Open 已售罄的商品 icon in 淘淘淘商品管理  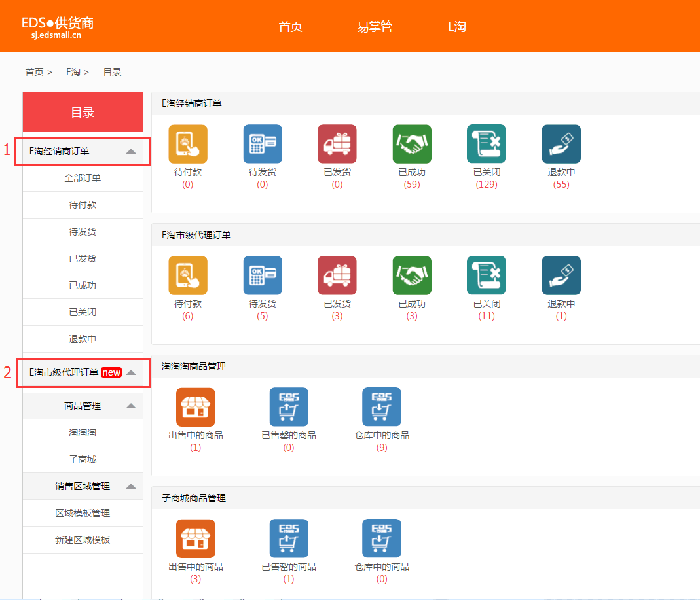[289, 407]
